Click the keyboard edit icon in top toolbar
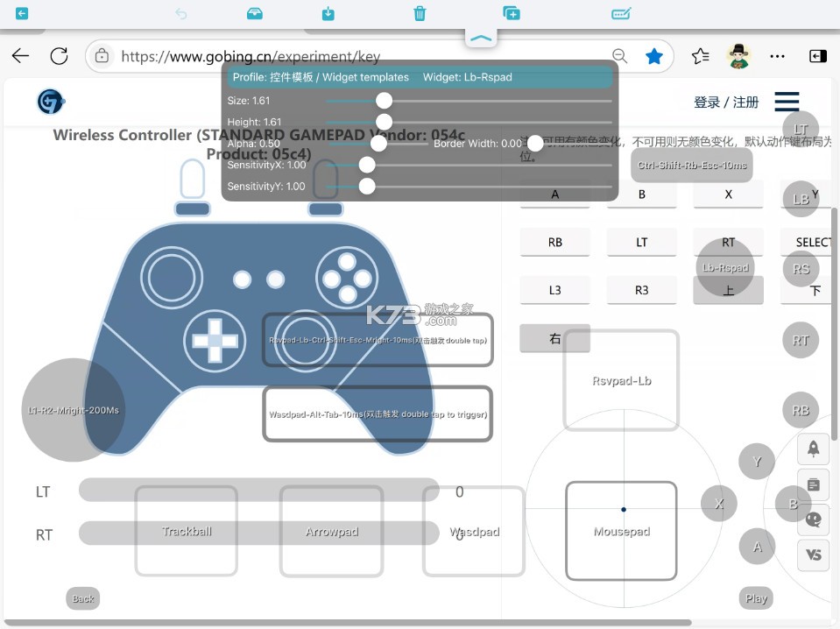 621,13
